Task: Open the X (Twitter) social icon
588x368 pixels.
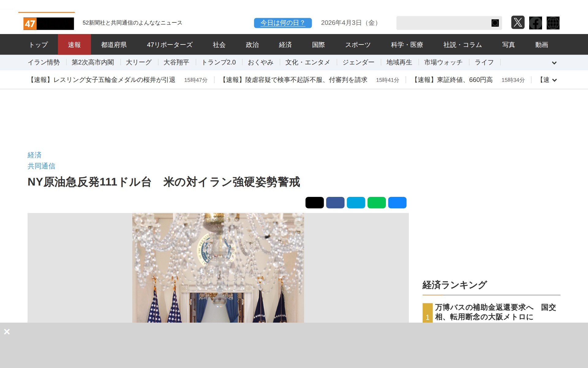Action: click(518, 23)
